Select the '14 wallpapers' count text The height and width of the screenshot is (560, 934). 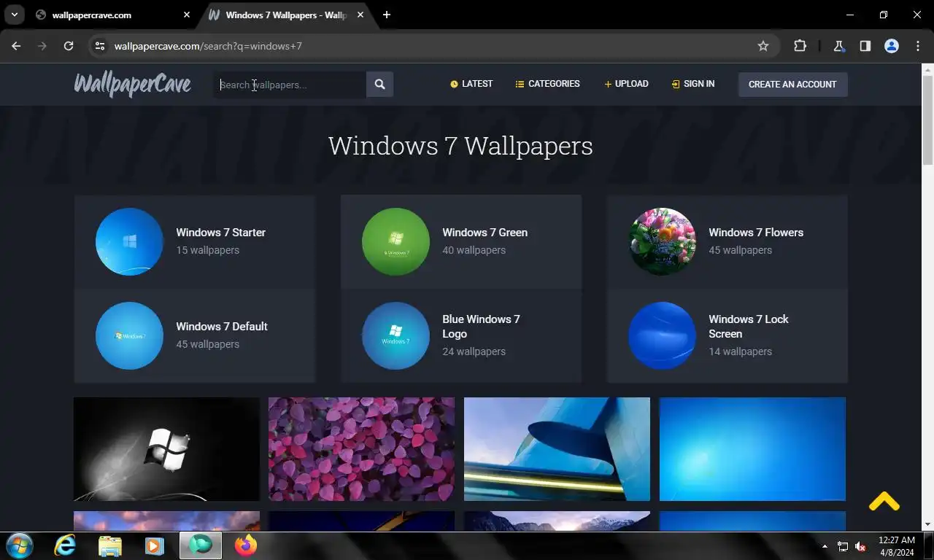coord(740,351)
